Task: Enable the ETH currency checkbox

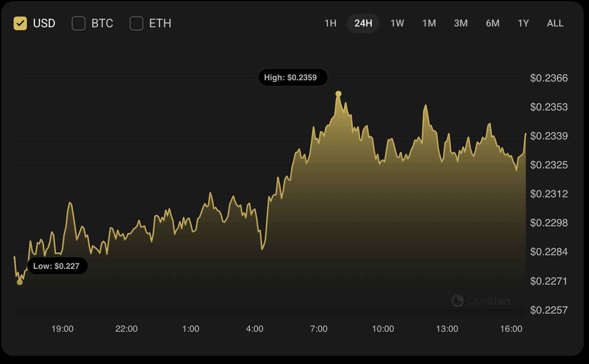Action: [136, 24]
